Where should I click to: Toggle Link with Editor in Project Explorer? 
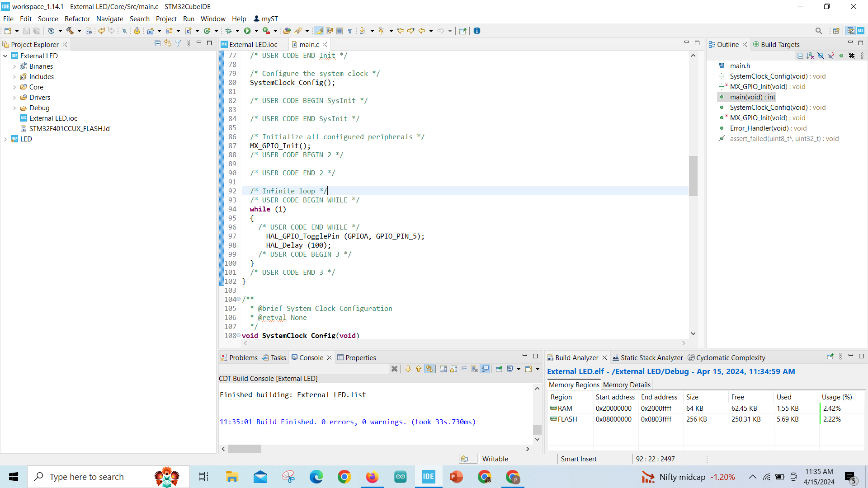[x=168, y=43]
